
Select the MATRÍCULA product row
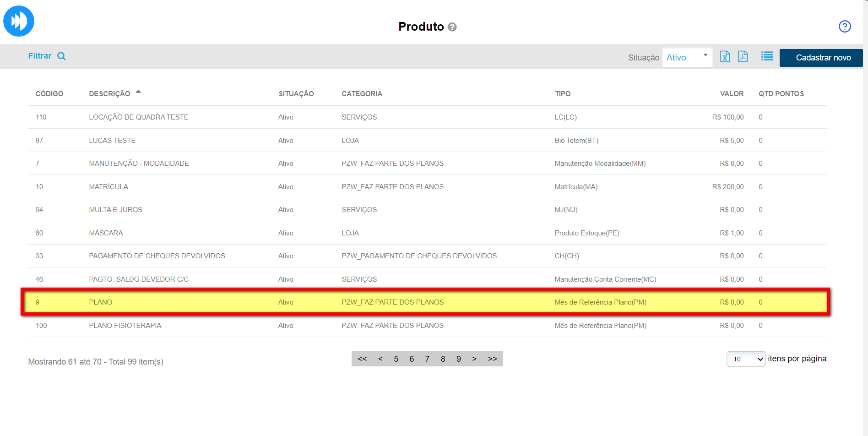point(108,187)
